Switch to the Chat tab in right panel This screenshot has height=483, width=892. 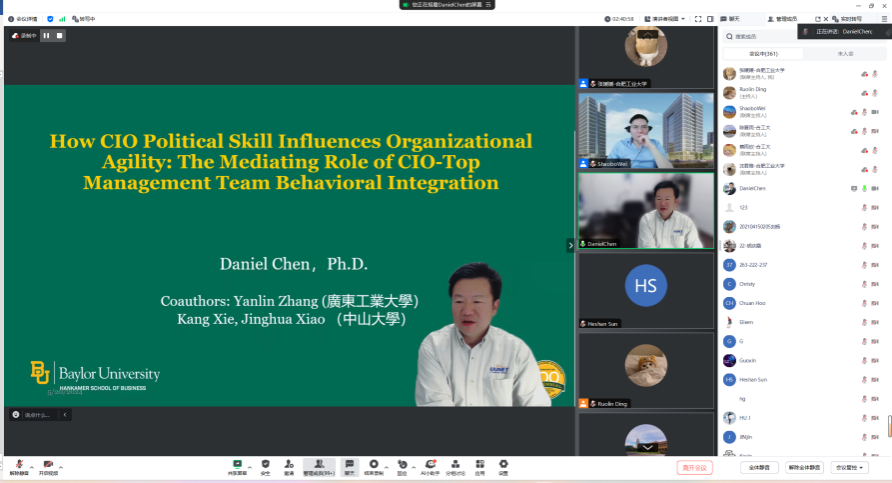click(x=735, y=18)
